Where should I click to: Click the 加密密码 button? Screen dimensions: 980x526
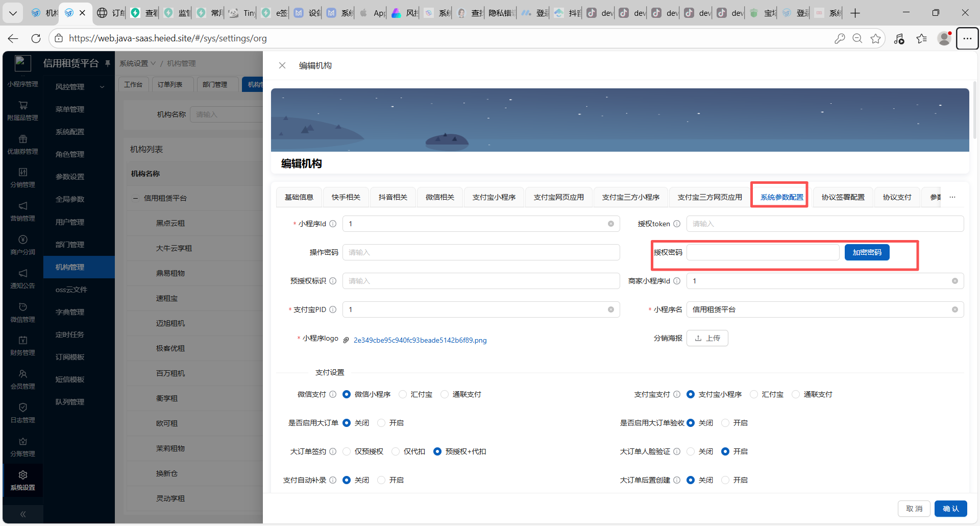[x=867, y=252]
